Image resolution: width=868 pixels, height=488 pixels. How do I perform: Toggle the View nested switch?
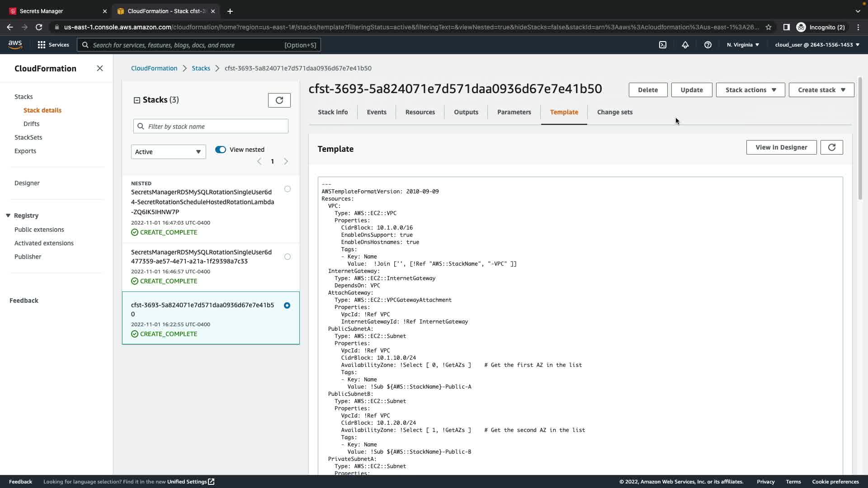click(x=221, y=150)
